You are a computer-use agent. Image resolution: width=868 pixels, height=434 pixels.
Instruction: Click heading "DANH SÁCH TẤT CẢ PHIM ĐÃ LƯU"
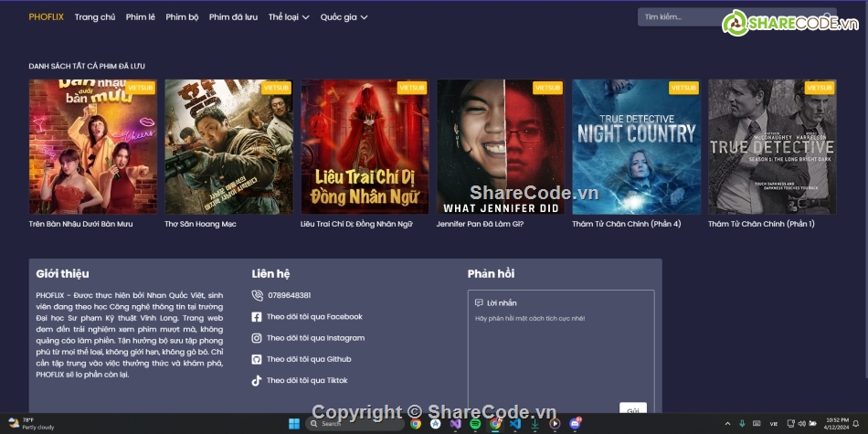87,66
